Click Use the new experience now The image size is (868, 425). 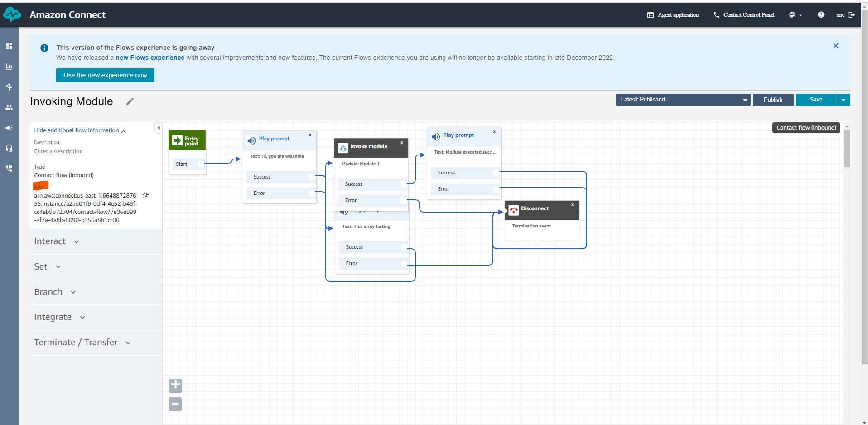coord(105,75)
